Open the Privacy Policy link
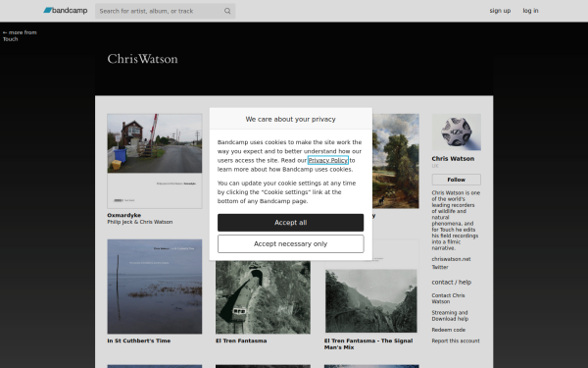Image resolution: width=588 pixels, height=368 pixels. 327,160
